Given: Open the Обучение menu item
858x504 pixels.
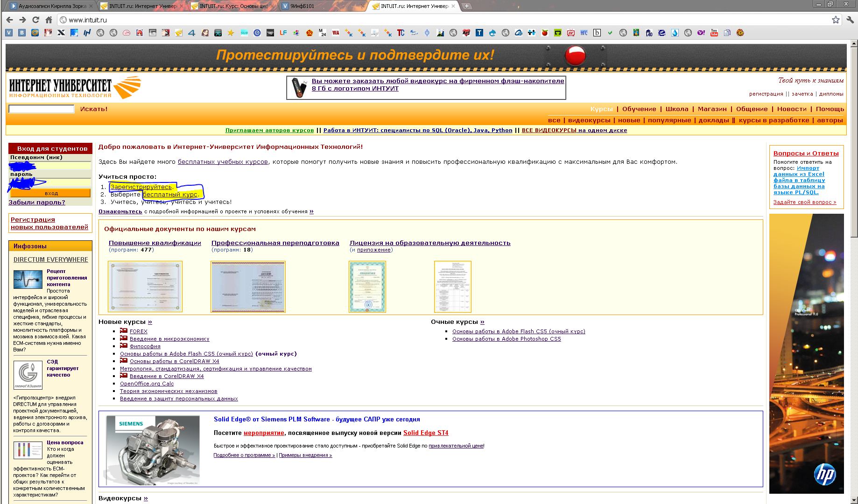Looking at the screenshot, I should click(x=639, y=109).
